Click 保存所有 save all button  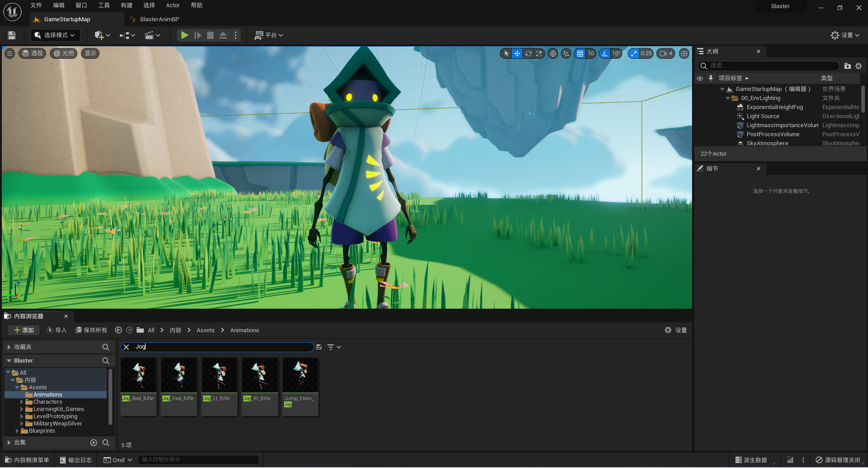click(x=91, y=330)
